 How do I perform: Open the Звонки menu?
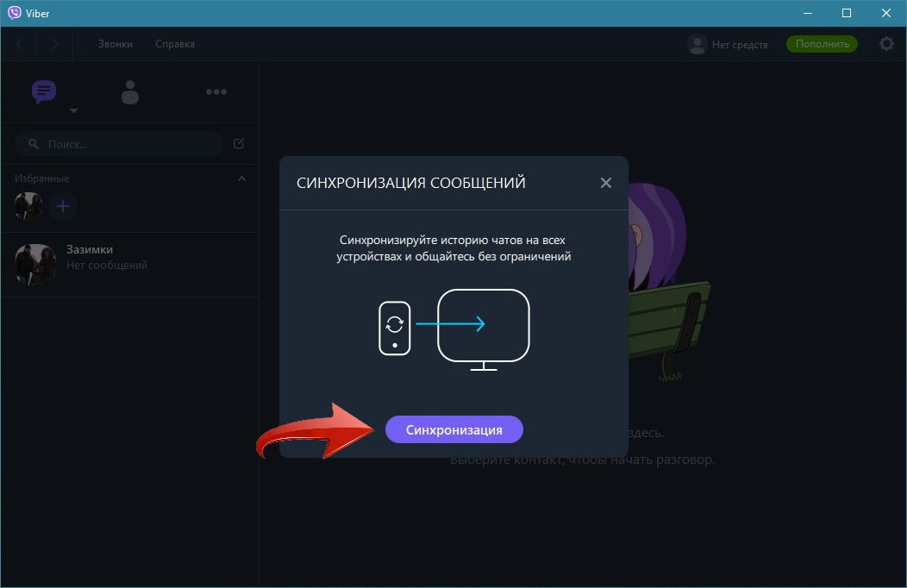116,44
